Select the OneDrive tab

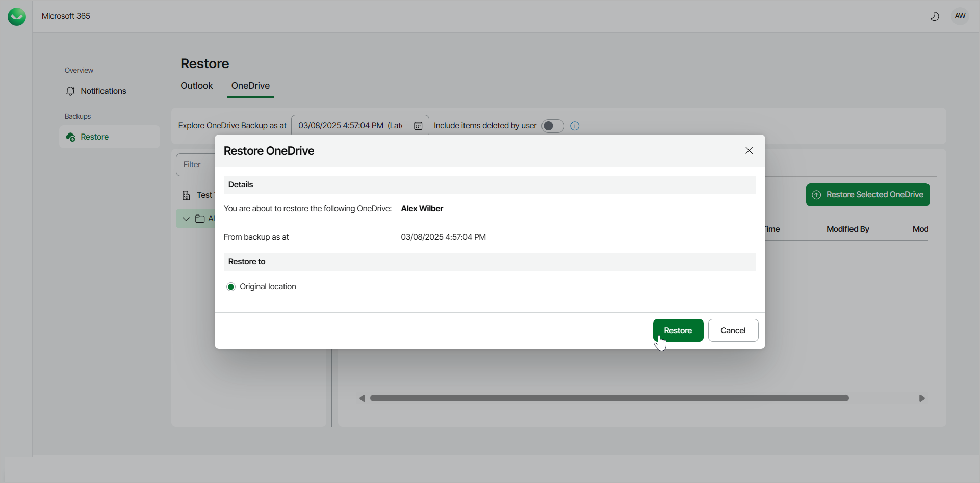(x=250, y=86)
